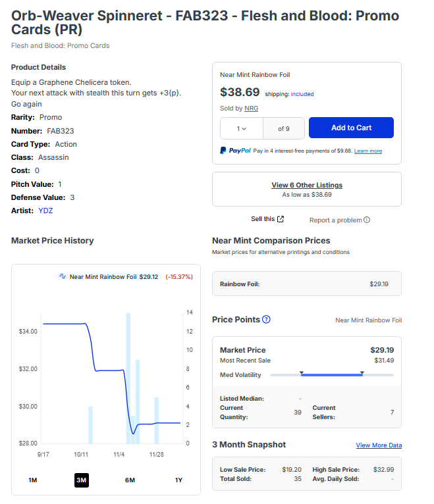Click the NRG seller link
This screenshot has height=504, width=434.
[252, 109]
